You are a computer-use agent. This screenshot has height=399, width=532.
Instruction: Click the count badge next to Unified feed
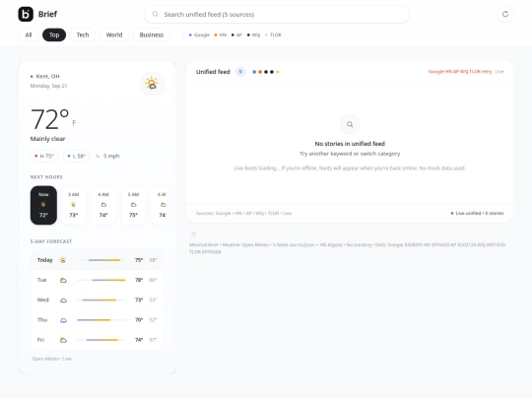click(240, 72)
